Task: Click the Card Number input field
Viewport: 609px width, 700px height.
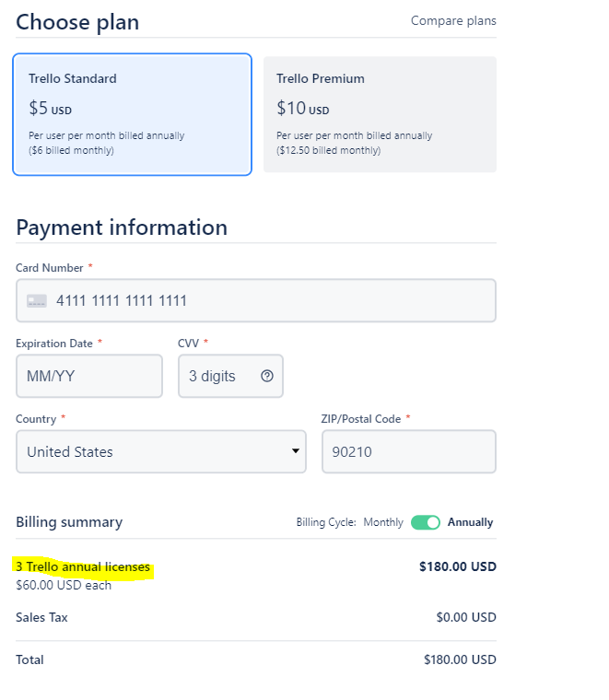Action: click(x=256, y=300)
